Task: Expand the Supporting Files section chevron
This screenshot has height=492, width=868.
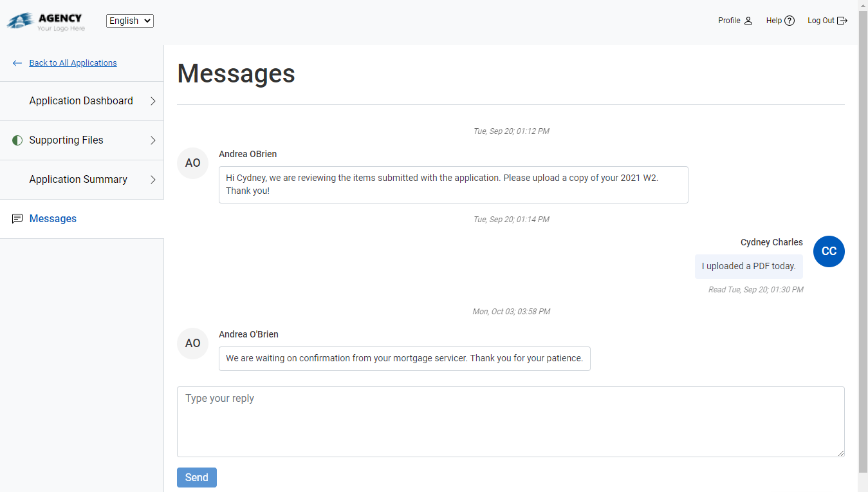Action: coord(152,140)
